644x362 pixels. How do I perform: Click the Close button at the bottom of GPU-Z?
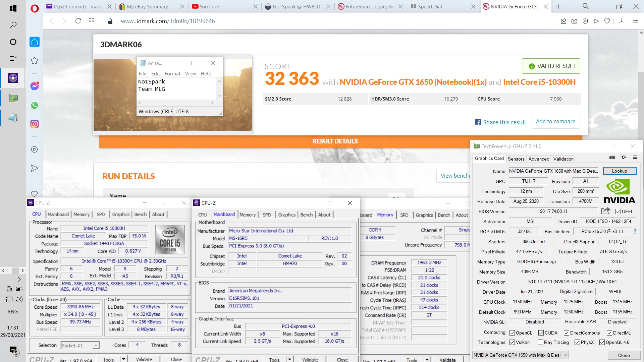(624, 355)
